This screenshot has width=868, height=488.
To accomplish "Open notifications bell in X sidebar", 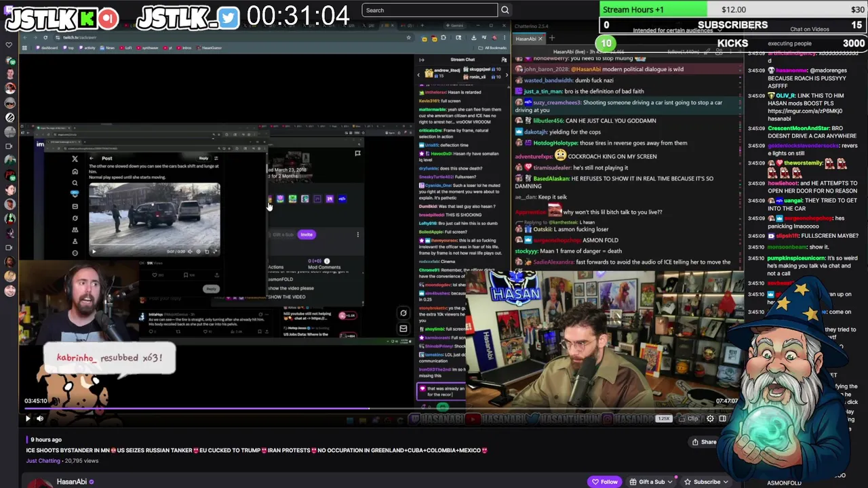I will pos(75,195).
